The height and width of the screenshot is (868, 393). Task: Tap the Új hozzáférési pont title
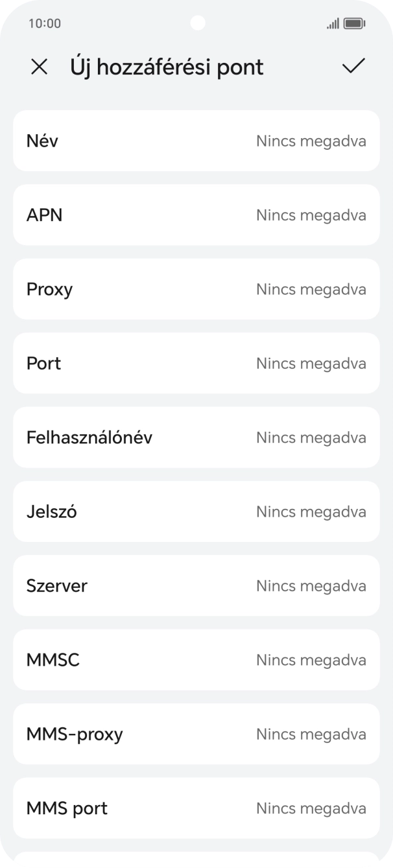click(166, 66)
